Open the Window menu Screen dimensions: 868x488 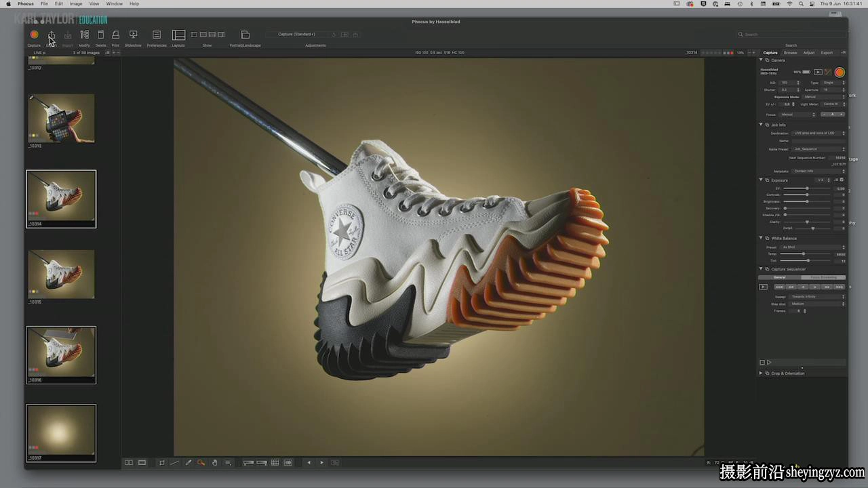114,3
